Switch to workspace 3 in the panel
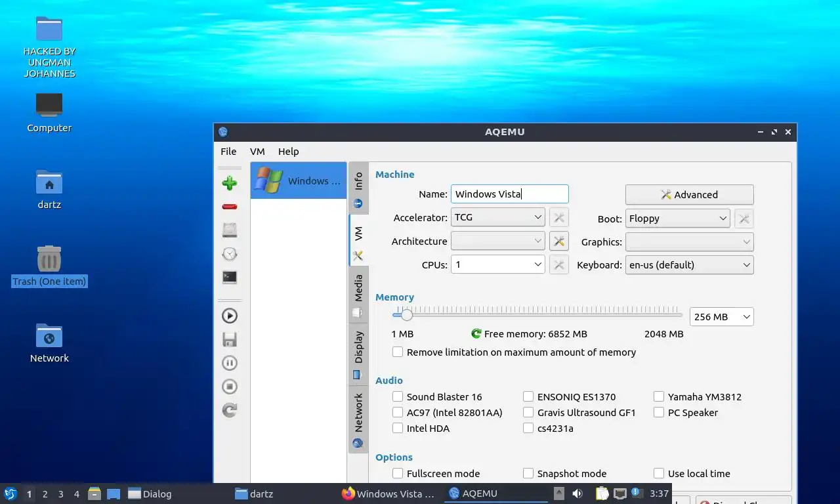The image size is (840, 504). [60, 494]
